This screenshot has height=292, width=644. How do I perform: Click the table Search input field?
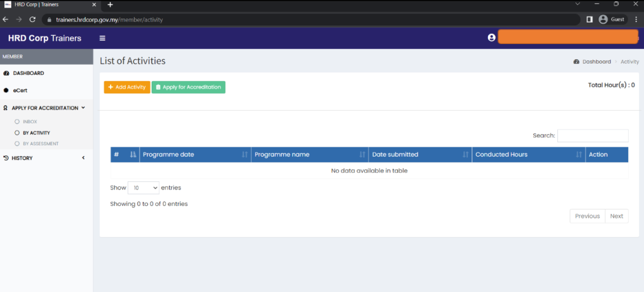click(592, 136)
